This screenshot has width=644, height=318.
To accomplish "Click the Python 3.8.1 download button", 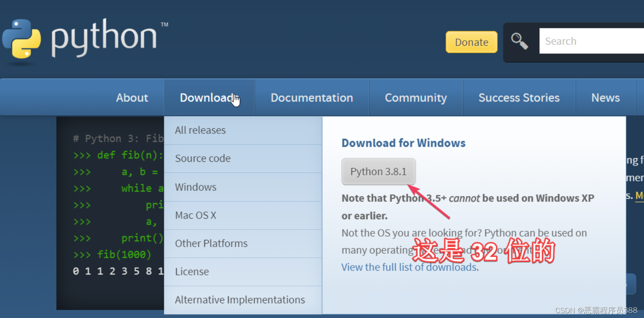I will pyautogui.click(x=378, y=172).
